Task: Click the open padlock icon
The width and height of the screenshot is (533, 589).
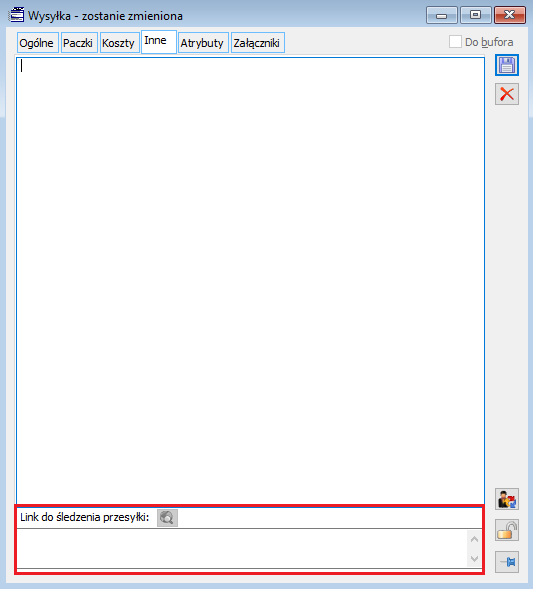Action: [x=507, y=530]
